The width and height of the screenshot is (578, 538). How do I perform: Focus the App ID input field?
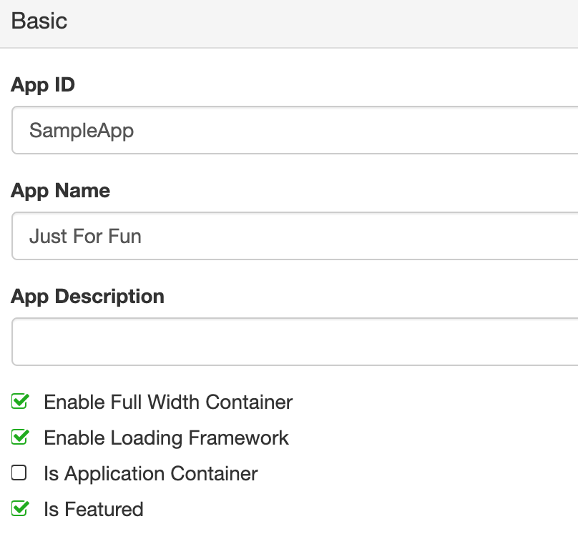[x=295, y=130]
